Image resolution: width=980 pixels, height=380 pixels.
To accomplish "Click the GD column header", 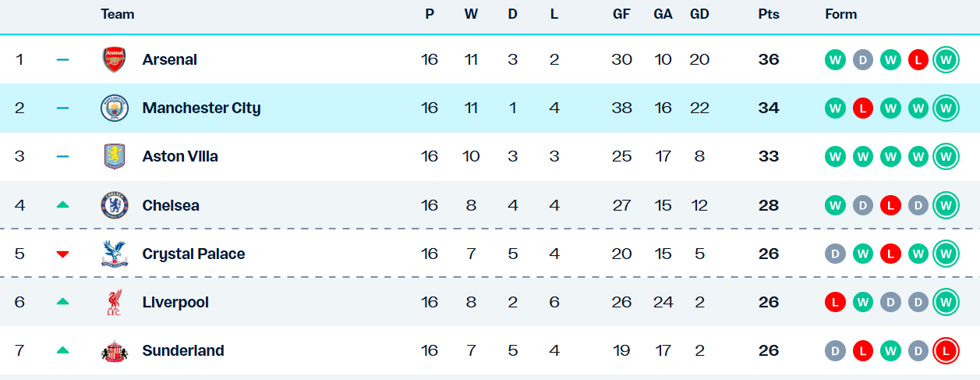I will pyautogui.click(x=699, y=14).
